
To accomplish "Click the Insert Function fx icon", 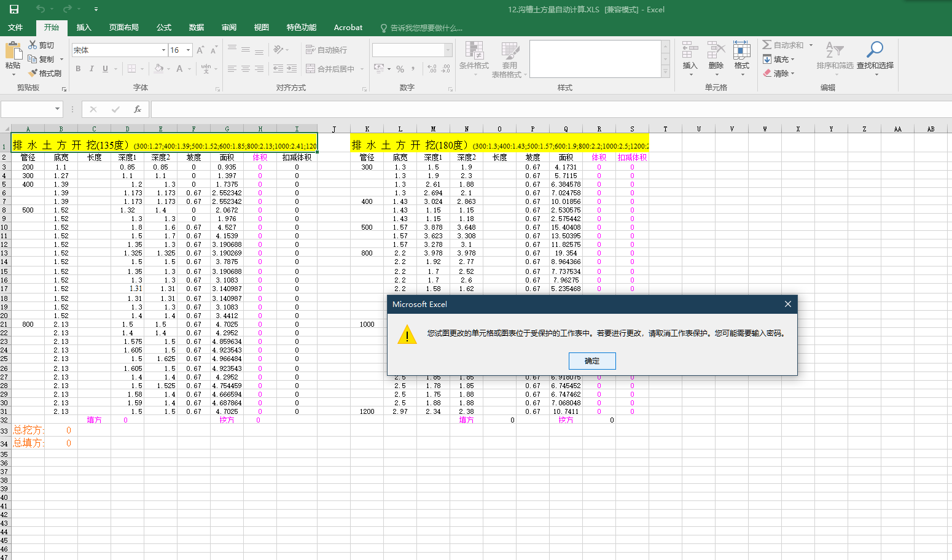I will point(138,109).
